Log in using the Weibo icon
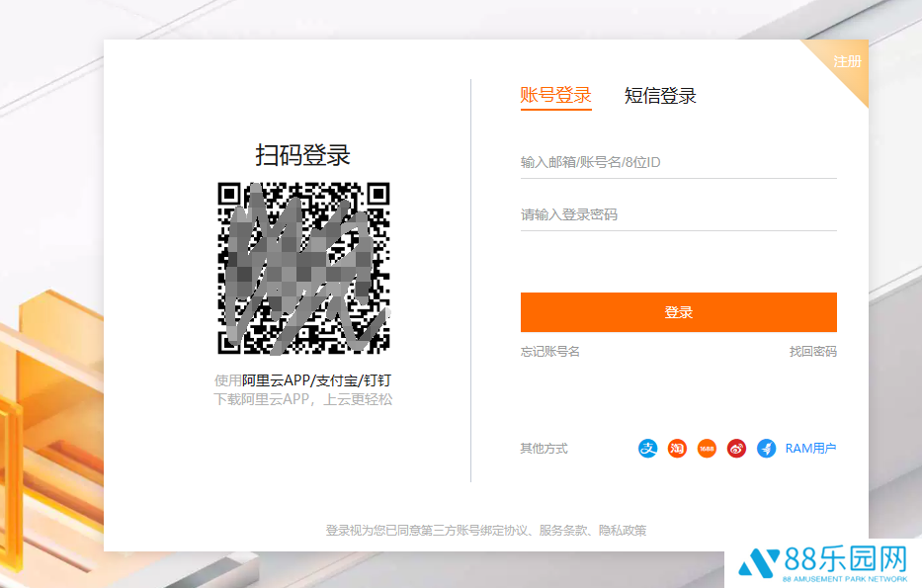 [x=737, y=449]
